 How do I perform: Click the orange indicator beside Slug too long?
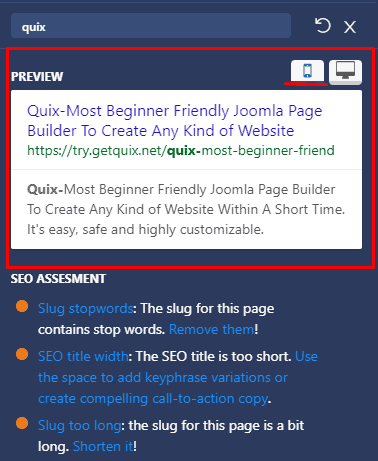pos(22,423)
